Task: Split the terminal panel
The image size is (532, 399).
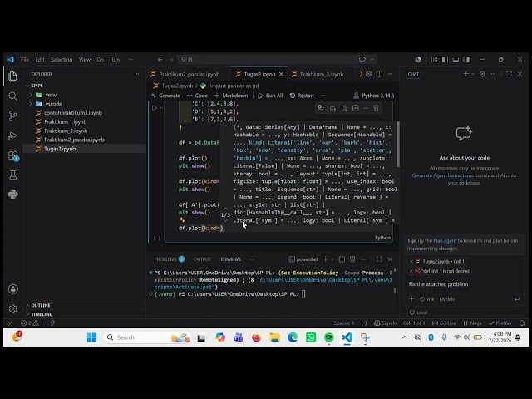Action: point(342,259)
